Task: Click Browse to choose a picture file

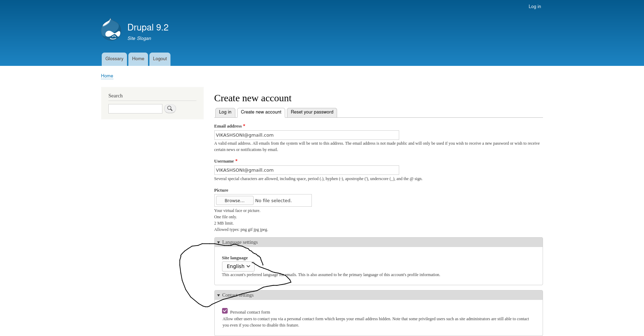Action: [234, 200]
